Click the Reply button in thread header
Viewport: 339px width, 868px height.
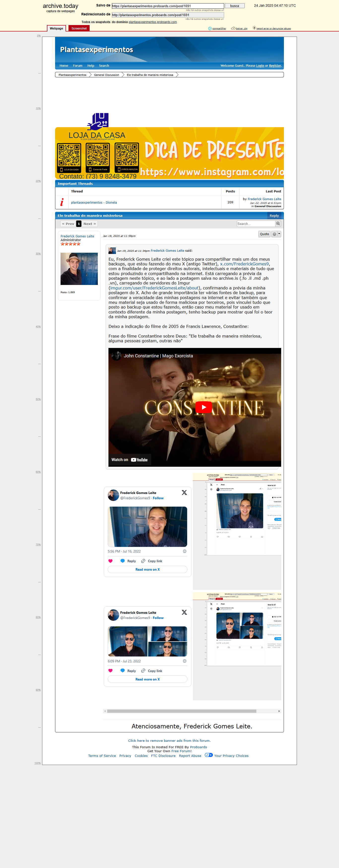274,216
